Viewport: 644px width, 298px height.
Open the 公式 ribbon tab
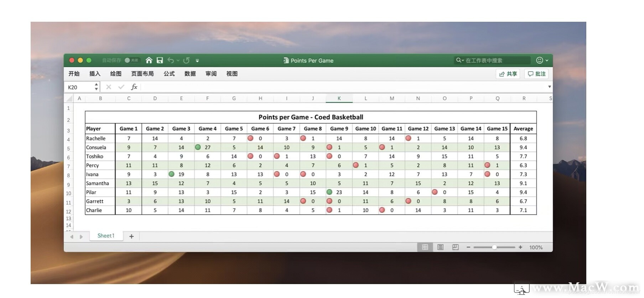coord(169,74)
